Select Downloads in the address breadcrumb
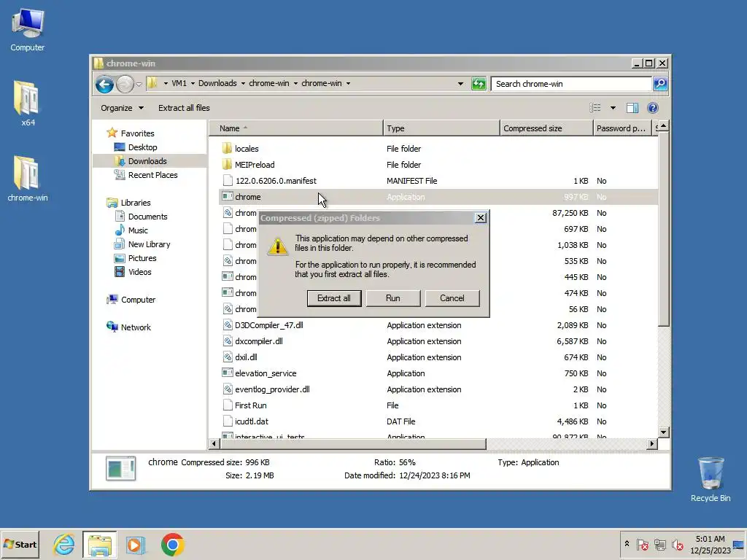Image resolution: width=747 pixels, height=560 pixels. point(217,83)
